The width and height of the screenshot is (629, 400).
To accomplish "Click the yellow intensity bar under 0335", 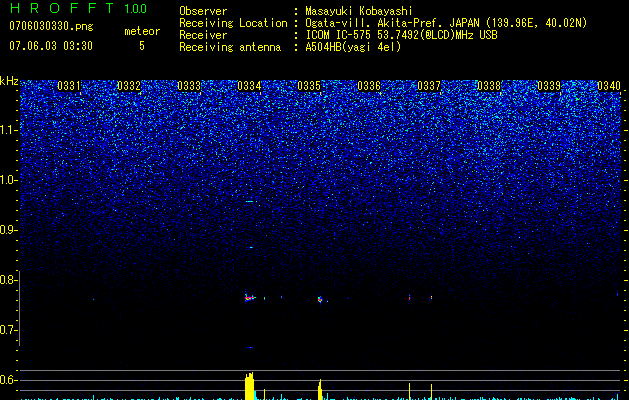I will pyautogui.click(x=320, y=390).
